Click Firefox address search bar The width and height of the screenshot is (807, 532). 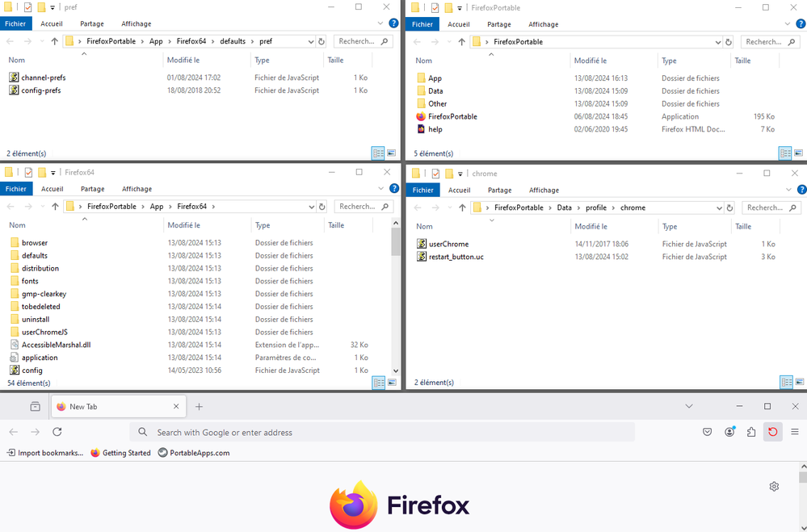(x=382, y=432)
